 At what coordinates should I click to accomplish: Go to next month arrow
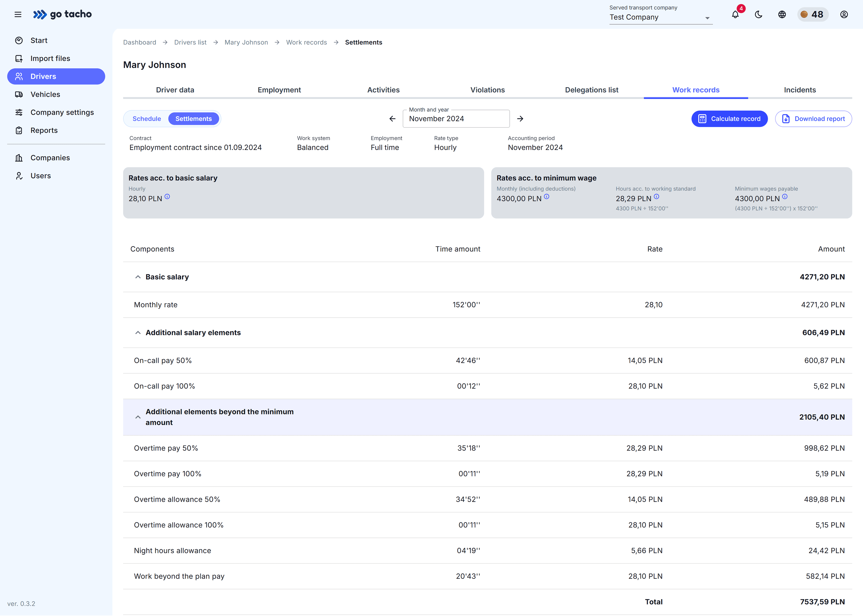520,119
